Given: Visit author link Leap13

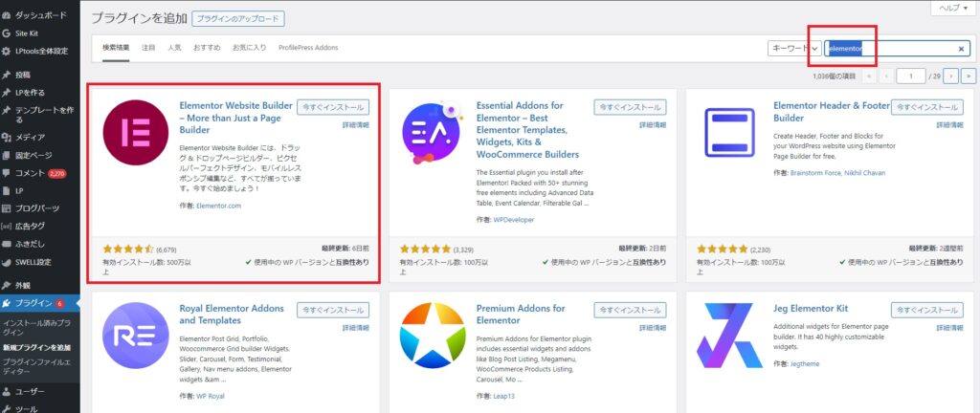Looking at the screenshot, I should [x=503, y=396].
